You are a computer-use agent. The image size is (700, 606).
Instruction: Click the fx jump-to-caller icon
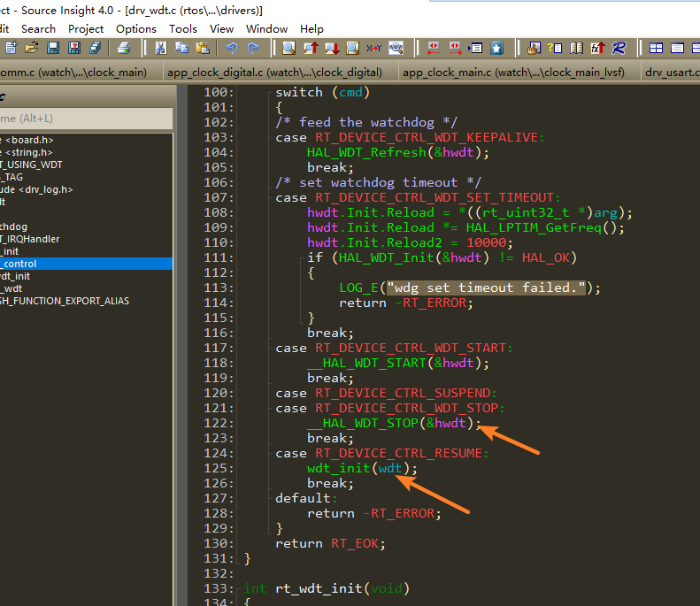[597, 48]
